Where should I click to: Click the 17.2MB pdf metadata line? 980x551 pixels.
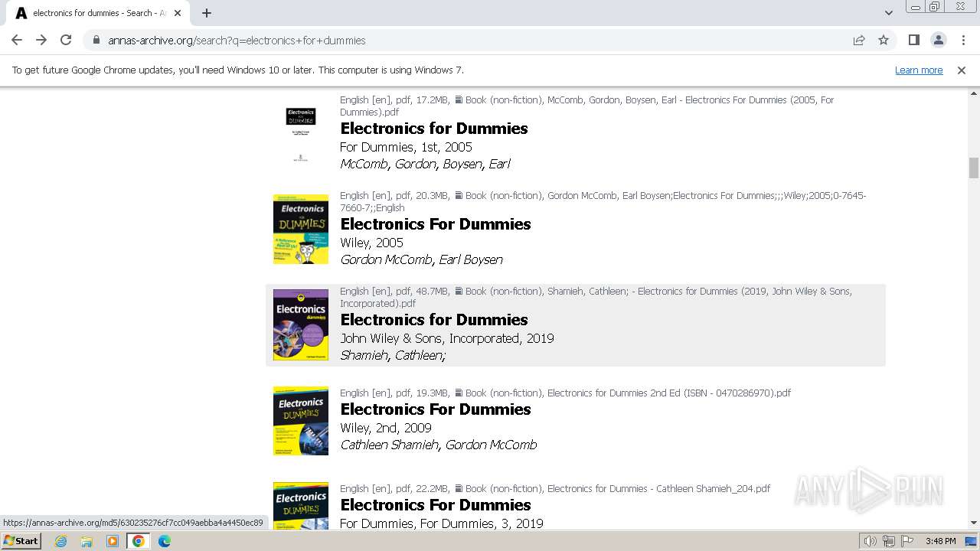click(586, 106)
